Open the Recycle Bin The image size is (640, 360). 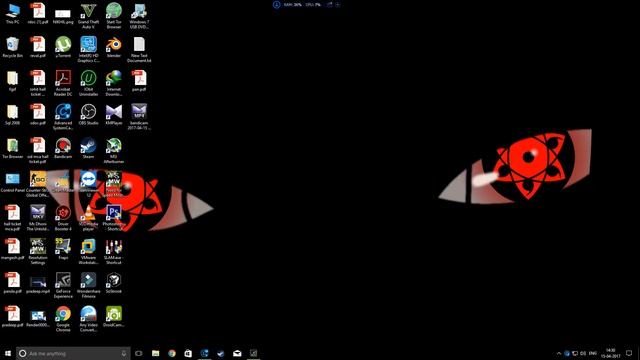pyautogui.click(x=13, y=47)
